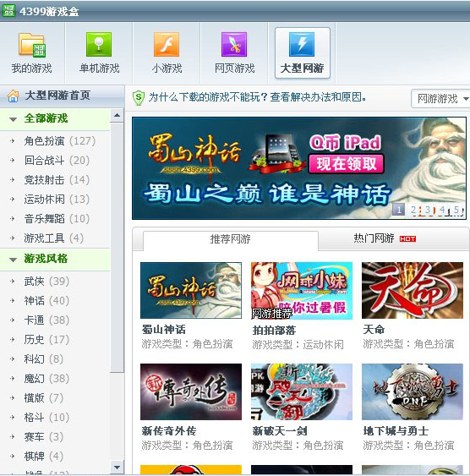Select 角色扮演 (127) category

(x=60, y=141)
